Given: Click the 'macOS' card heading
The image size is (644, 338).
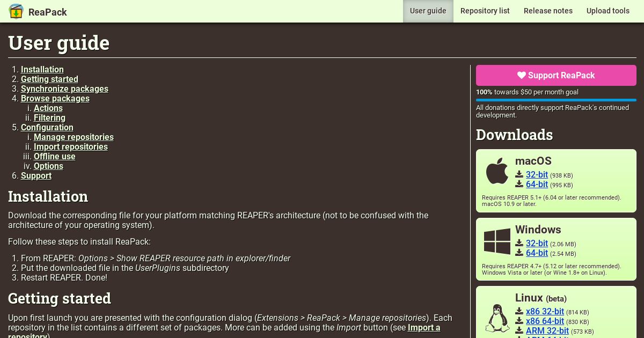Looking at the screenshot, I should click(x=533, y=161).
